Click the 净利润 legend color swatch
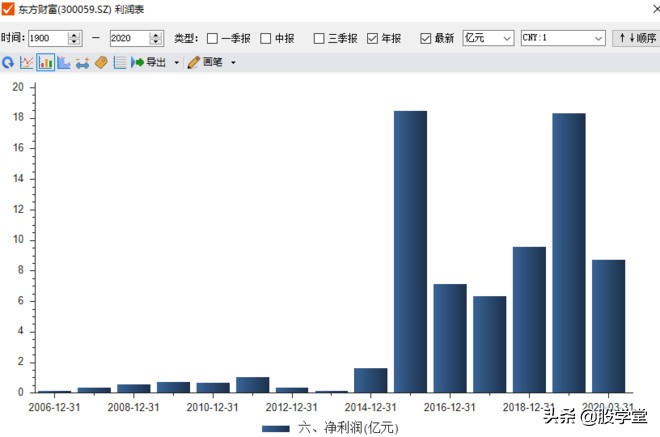660x437 pixels. [276, 429]
